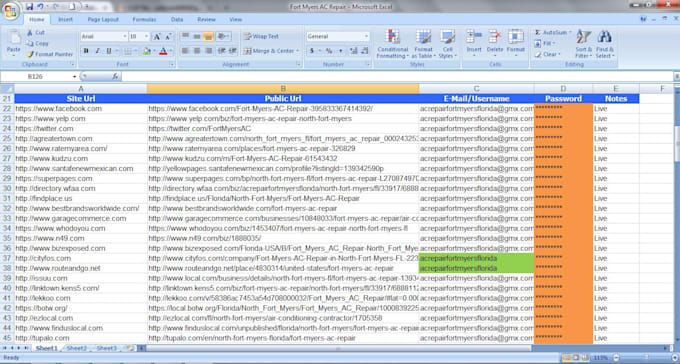Click the green E-Mail cell in row 37
The height and width of the screenshot is (364, 680).
476,258
